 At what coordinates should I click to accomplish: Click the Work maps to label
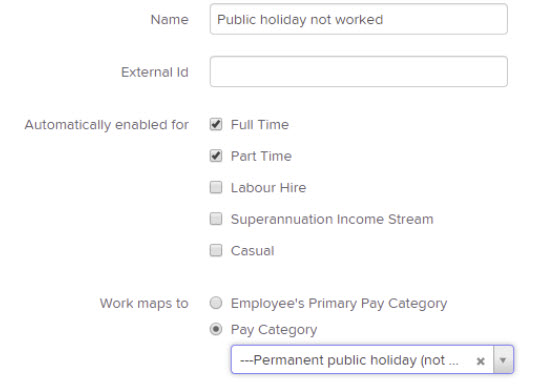click(x=144, y=303)
